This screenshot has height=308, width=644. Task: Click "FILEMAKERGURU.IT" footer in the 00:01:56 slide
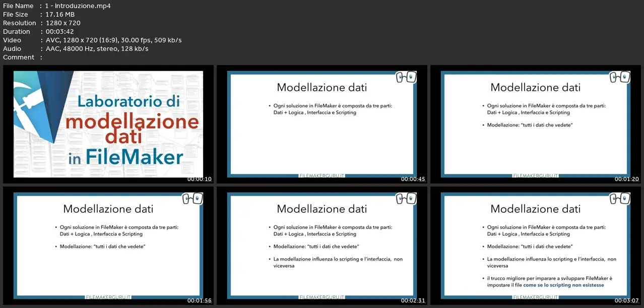coord(108,297)
